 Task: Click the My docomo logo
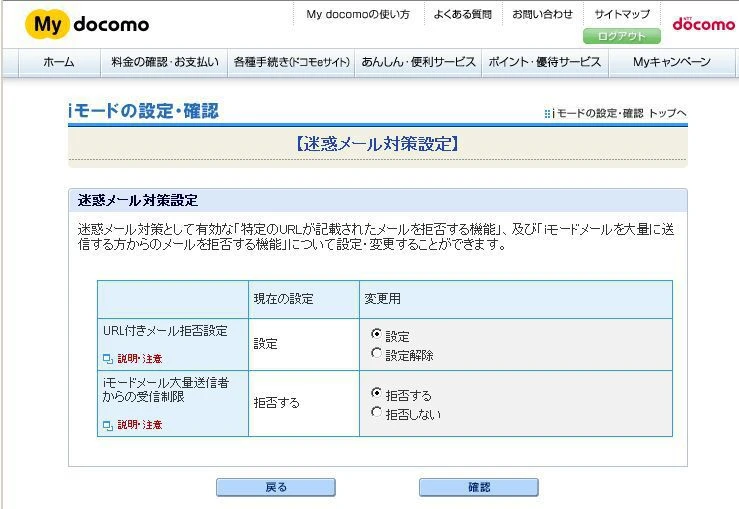click(x=87, y=24)
